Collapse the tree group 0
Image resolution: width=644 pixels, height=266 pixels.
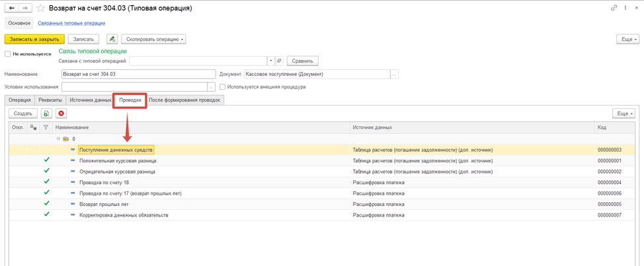[x=58, y=139]
